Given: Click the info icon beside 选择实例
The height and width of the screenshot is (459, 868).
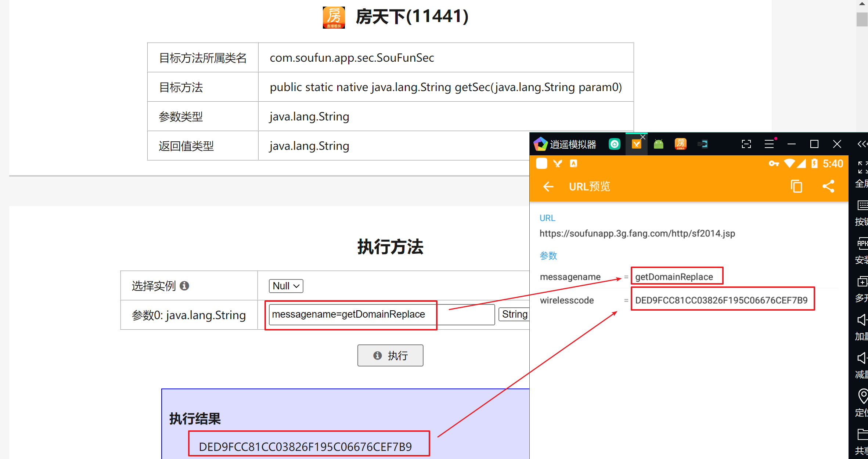Looking at the screenshot, I should (184, 286).
